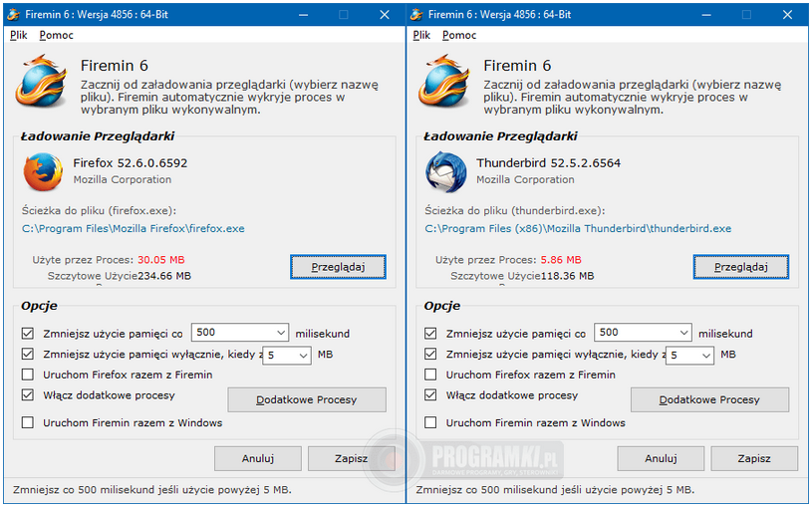812x507 pixels.
Task: Click memory value 5.86 MB
Action: pos(561,260)
